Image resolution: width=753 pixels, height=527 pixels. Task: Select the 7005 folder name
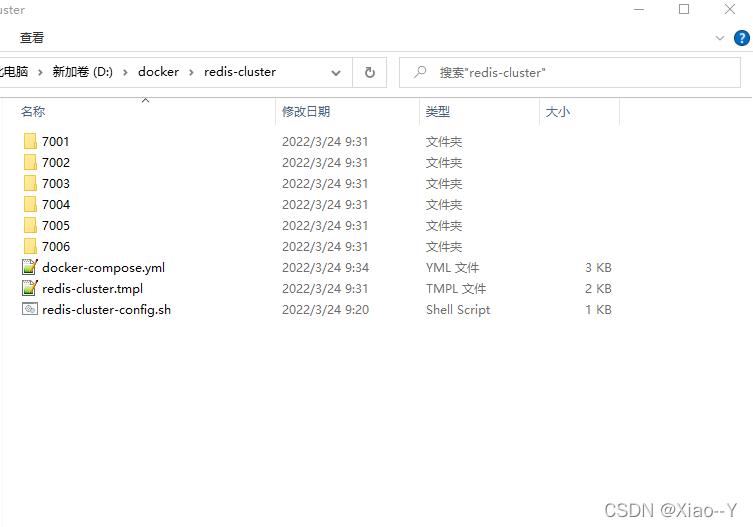point(56,226)
